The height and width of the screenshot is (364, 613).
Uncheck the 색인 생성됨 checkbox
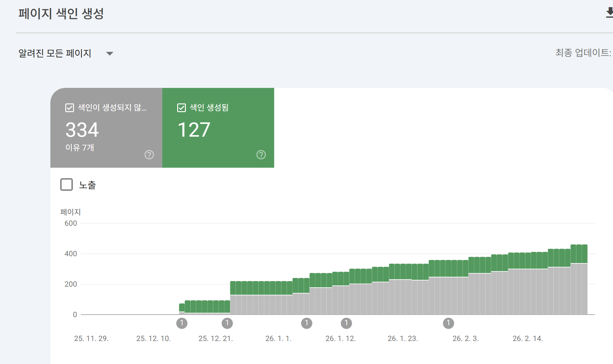[x=182, y=108]
